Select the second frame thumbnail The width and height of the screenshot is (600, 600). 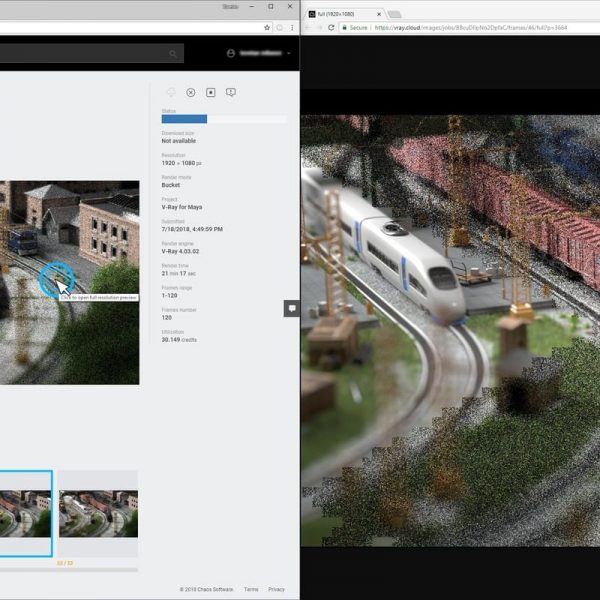pos(97,512)
